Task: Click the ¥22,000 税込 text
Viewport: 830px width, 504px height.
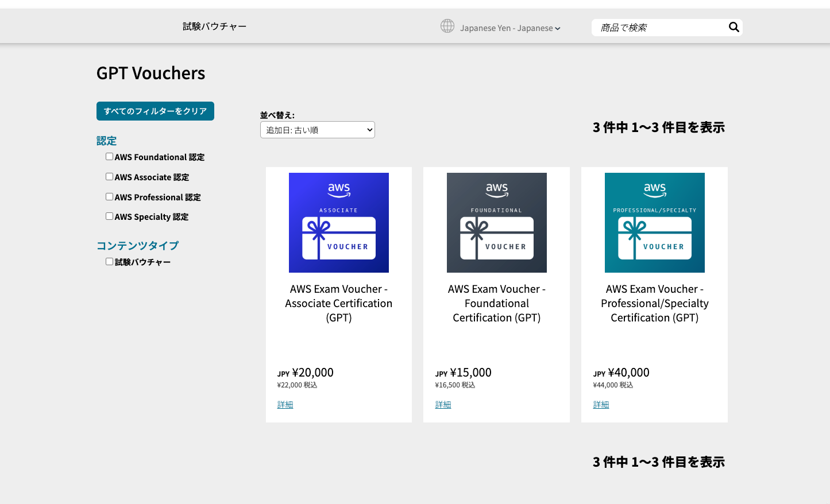Action: click(297, 385)
